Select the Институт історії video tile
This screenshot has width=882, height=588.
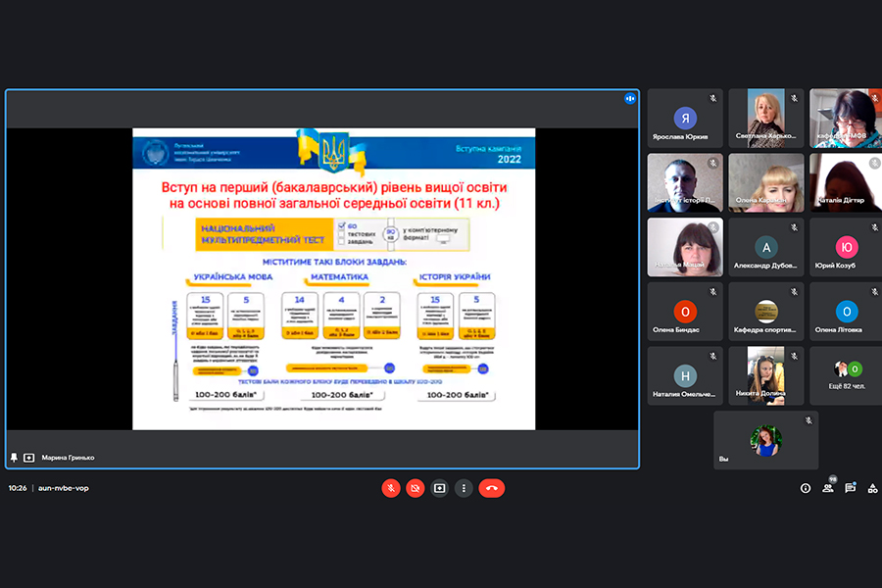[685, 183]
